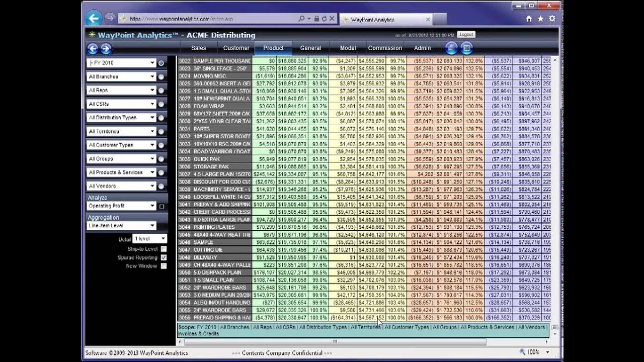644x362 pixels.
Task: Open the Line-Item Level aggregation dropdown
Action: coord(121,226)
